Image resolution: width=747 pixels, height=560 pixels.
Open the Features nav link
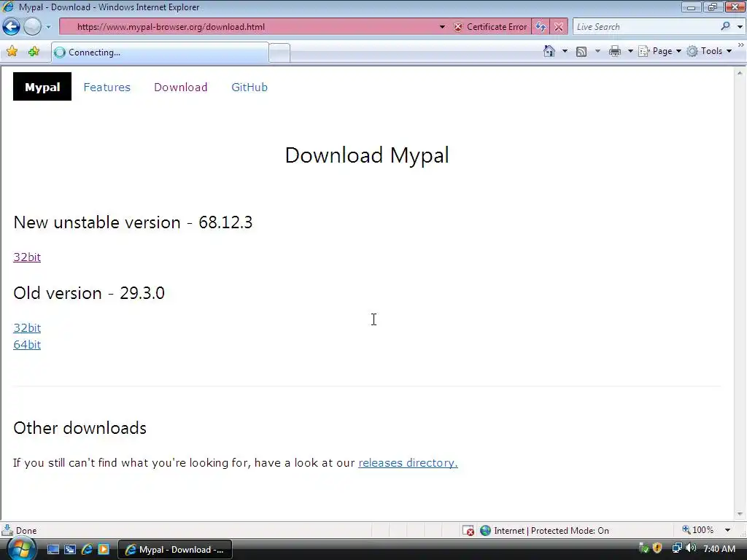107,87
